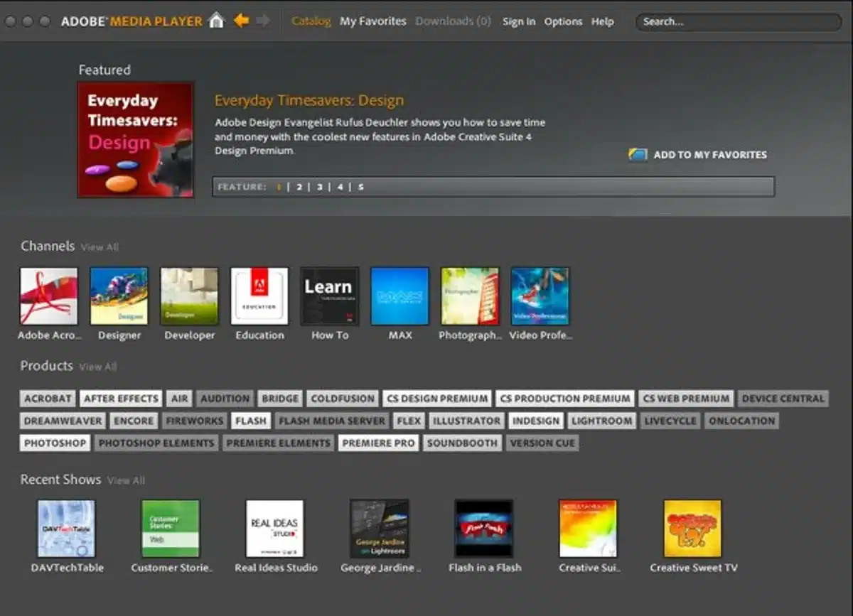The width and height of the screenshot is (853, 616).
Task: Select the CS DESIGN PREMIUM tag
Action: (437, 399)
